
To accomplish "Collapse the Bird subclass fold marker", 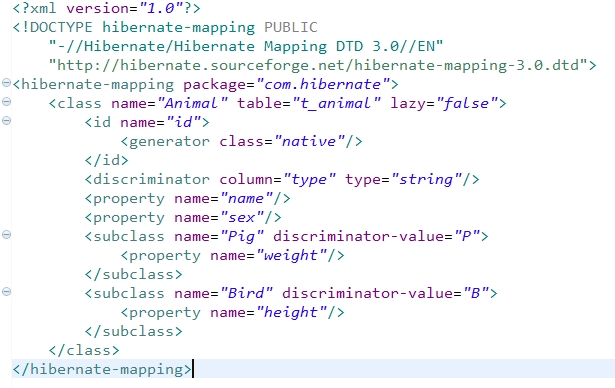I will [6, 291].
